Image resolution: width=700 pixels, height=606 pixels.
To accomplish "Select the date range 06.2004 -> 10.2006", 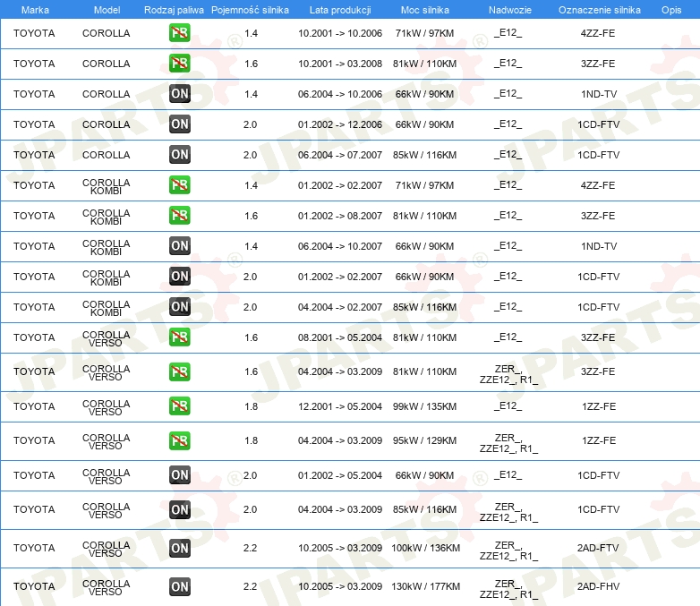I will click(340, 94).
